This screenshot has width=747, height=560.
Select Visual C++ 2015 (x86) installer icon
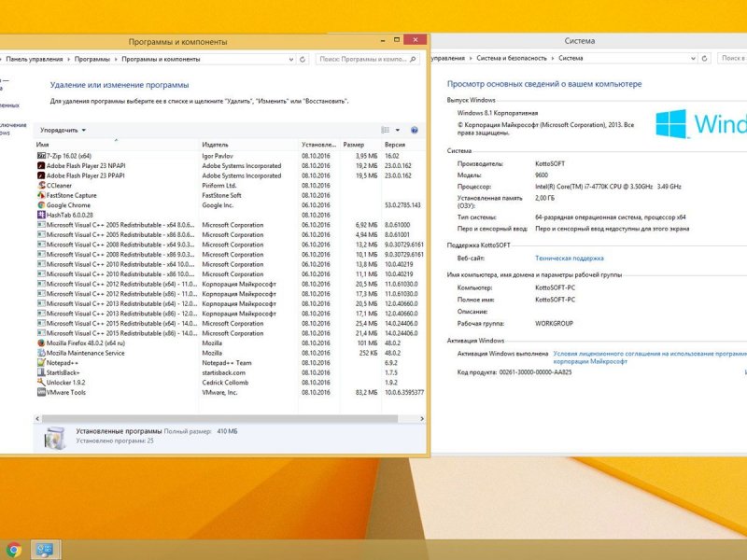coord(41,333)
